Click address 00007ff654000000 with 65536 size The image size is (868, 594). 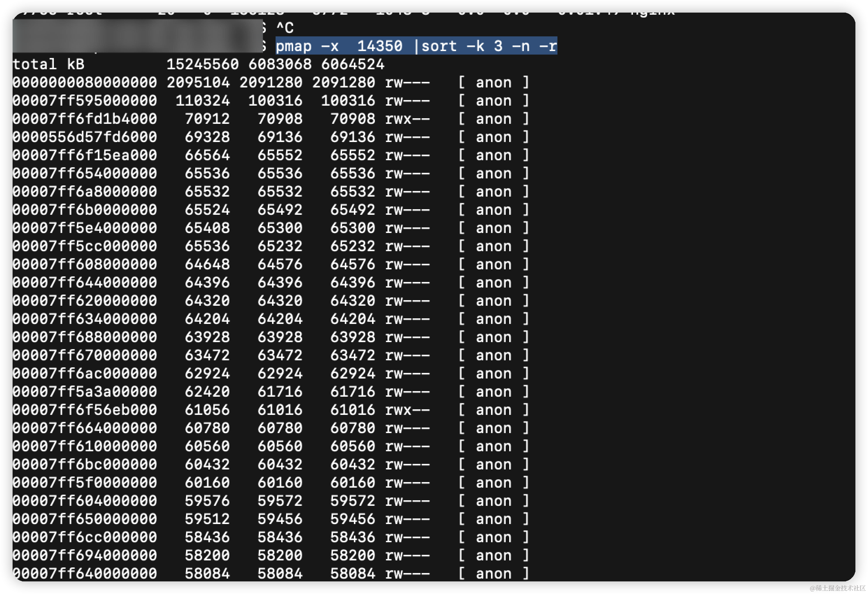pos(85,173)
